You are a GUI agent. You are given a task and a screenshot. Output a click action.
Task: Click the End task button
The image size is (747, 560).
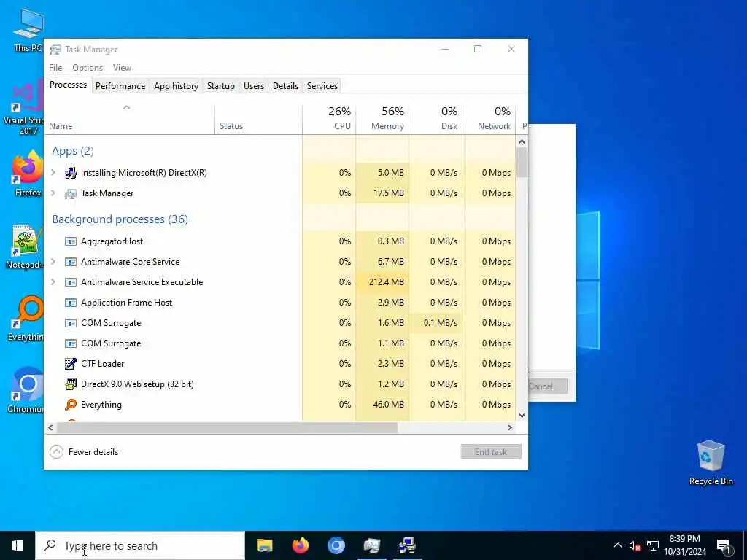tap(491, 452)
